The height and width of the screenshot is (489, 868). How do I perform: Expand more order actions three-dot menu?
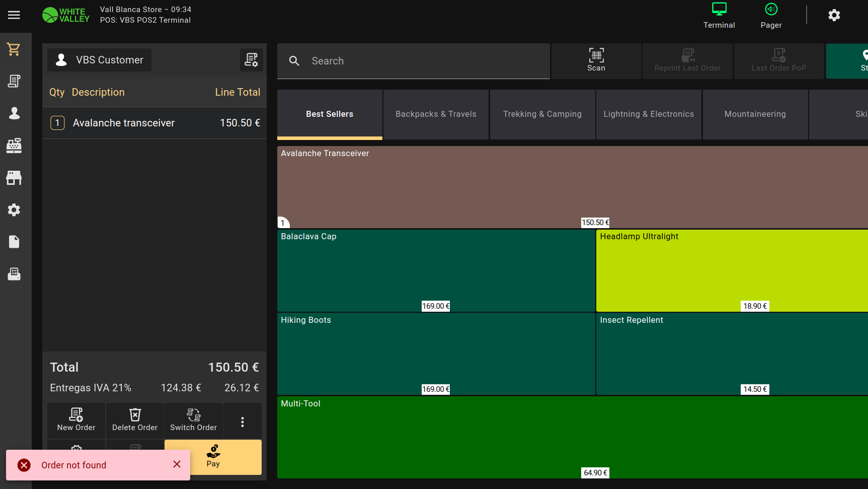(243, 422)
